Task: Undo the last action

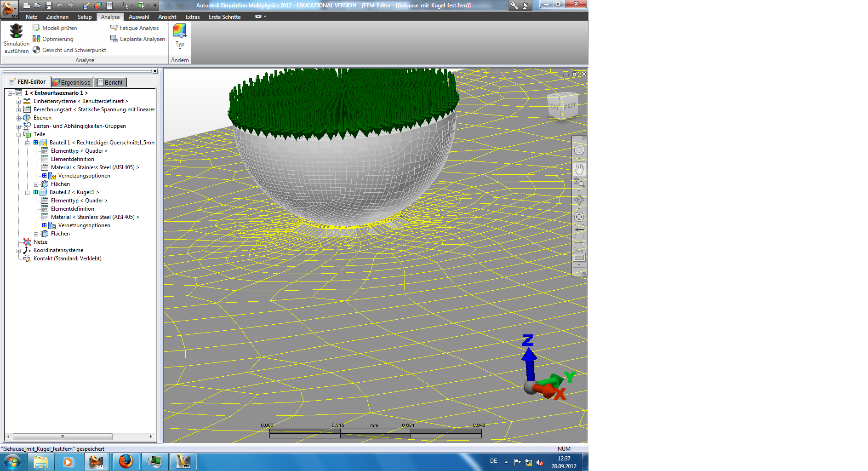Action: point(60,6)
